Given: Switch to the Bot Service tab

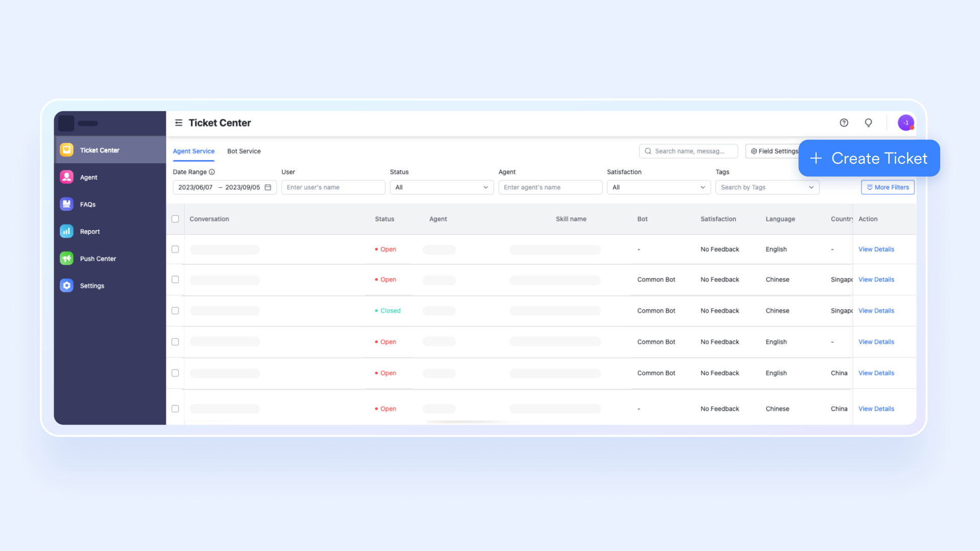Looking at the screenshot, I should coord(244,151).
